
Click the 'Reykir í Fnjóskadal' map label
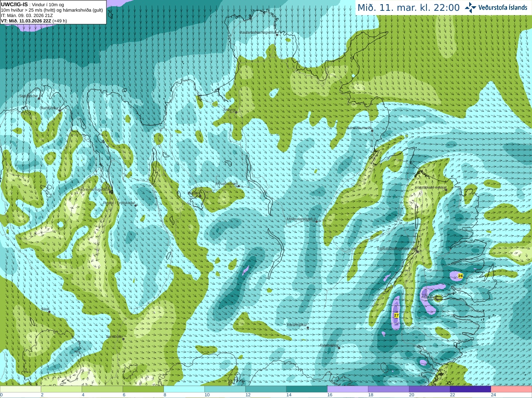pos(119,203)
